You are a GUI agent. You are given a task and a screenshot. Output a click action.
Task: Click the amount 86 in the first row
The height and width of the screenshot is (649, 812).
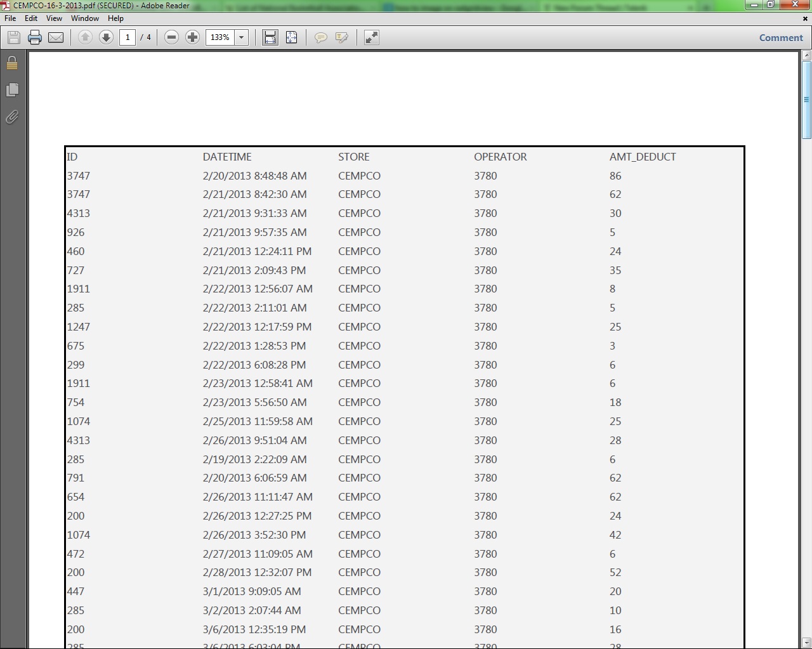615,176
